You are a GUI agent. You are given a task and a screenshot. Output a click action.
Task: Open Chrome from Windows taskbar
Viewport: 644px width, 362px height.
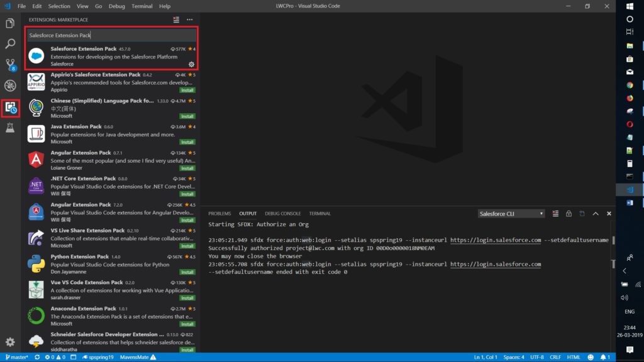tap(630, 85)
